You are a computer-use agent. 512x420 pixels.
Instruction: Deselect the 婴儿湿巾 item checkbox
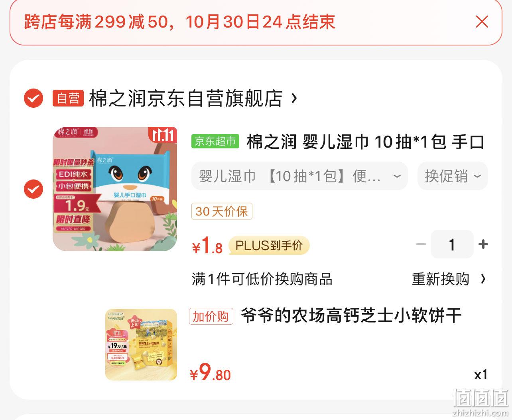(33, 189)
